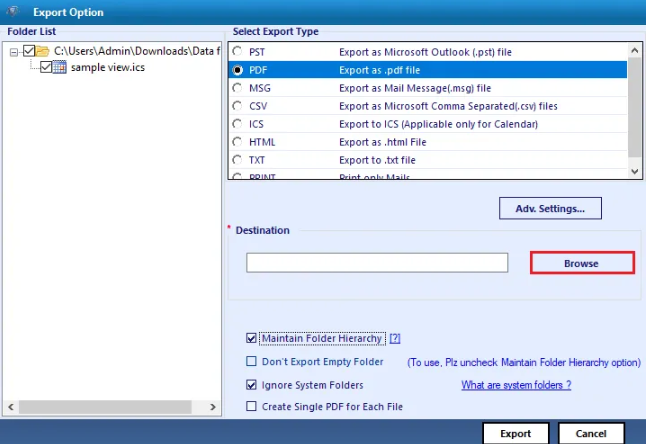Select HTML export radio option
Screen dimensions: 647x444
(237, 142)
